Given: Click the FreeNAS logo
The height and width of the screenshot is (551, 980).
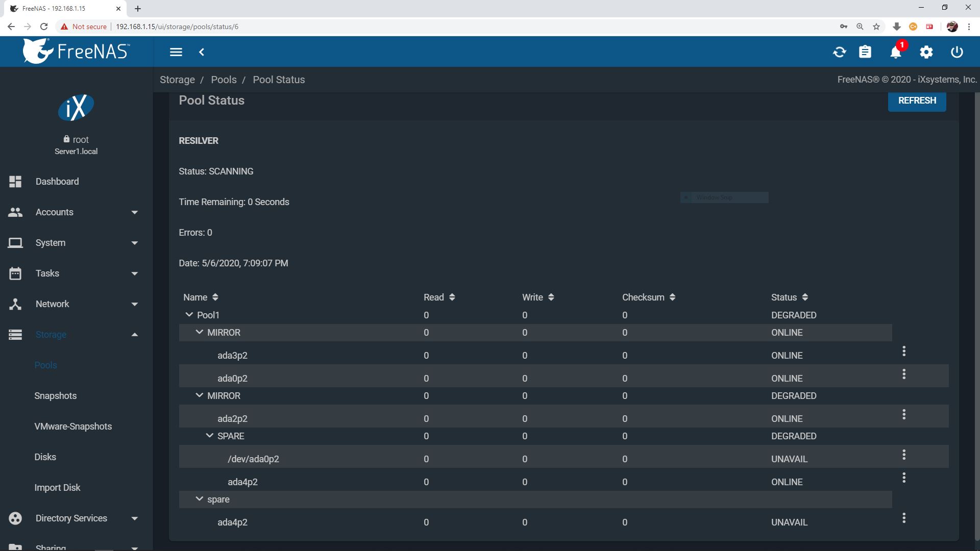Looking at the screenshot, I should tap(76, 51).
